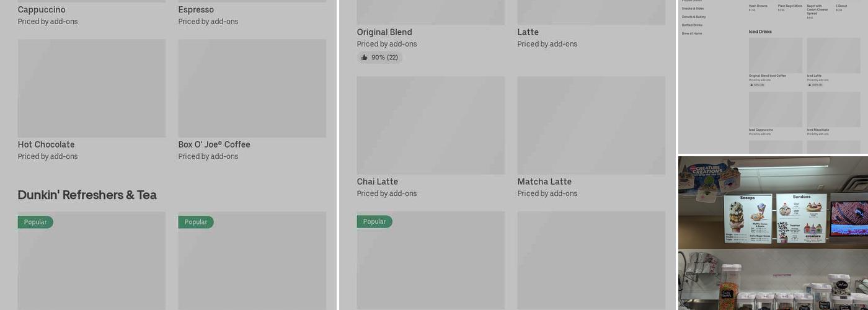
Task: Click the thumbs-up rating icon under Original Blend
Action: coord(365,58)
